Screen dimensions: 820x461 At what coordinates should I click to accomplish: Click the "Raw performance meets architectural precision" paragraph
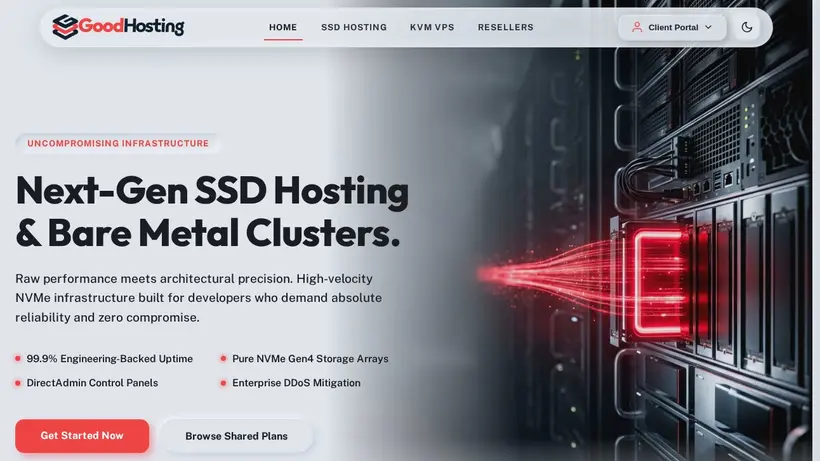click(x=199, y=298)
